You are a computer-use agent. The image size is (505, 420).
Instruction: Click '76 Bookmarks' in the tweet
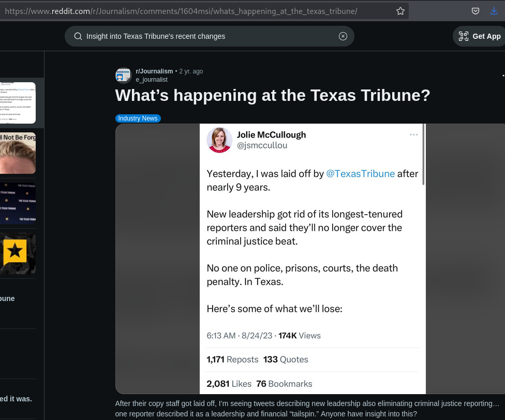pyautogui.click(x=285, y=384)
